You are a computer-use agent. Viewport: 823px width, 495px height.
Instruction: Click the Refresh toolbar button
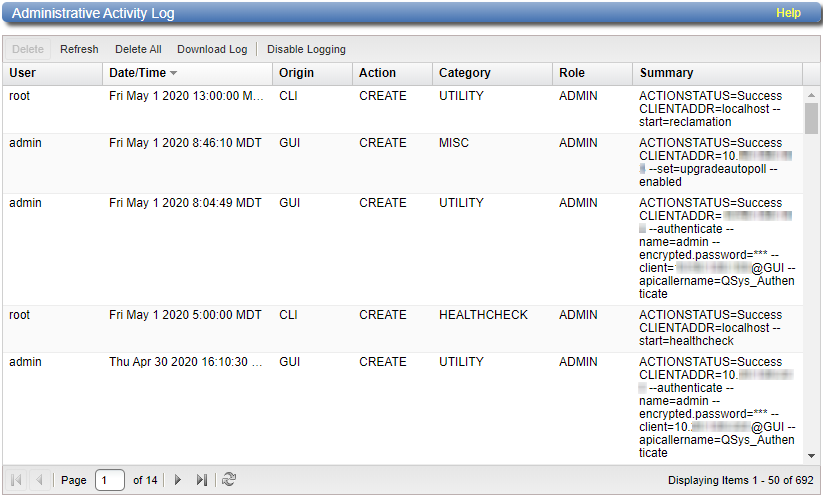tap(79, 49)
